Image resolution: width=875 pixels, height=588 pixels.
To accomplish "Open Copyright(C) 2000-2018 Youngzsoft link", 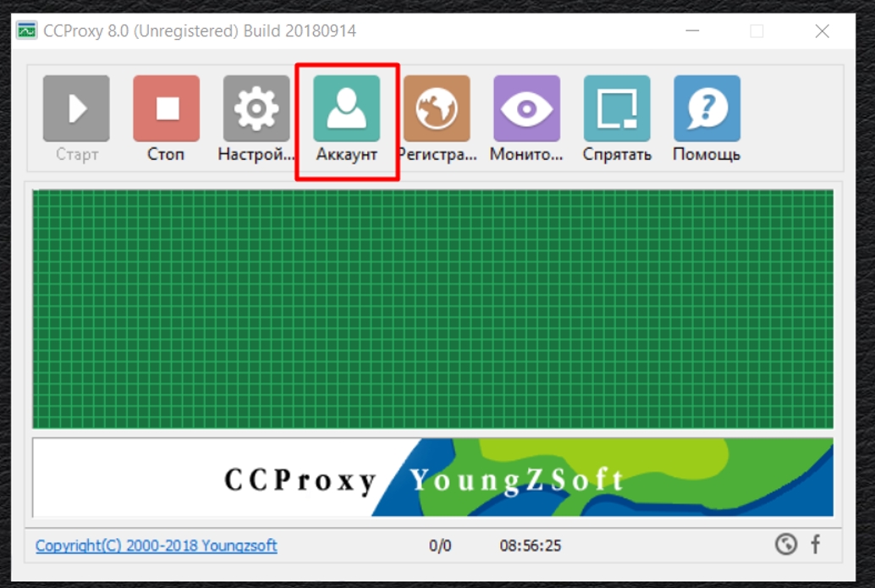I will coord(157,545).
